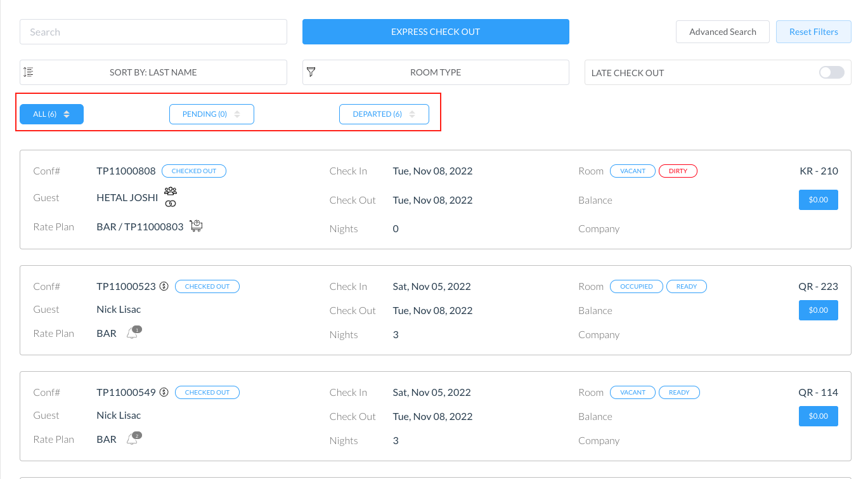The height and width of the screenshot is (479, 868).
Task: Enable the Late Check Out toggle
Action: point(831,72)
